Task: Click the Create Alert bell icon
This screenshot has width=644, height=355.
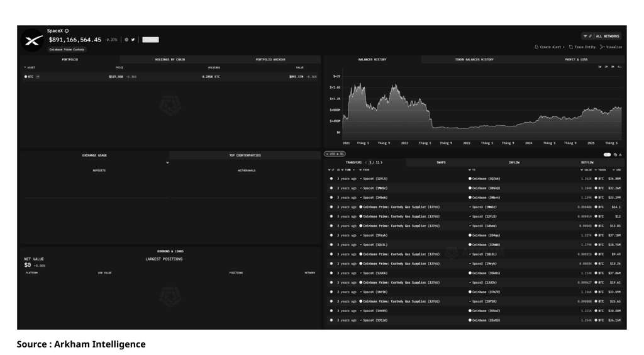Action: 536,47
